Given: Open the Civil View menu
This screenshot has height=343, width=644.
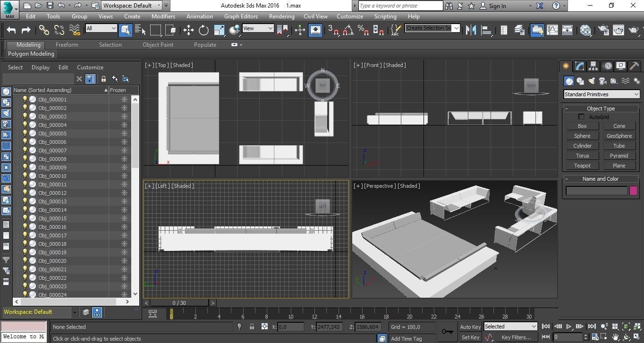Looking at the screenshot, I should click(315, 16).
